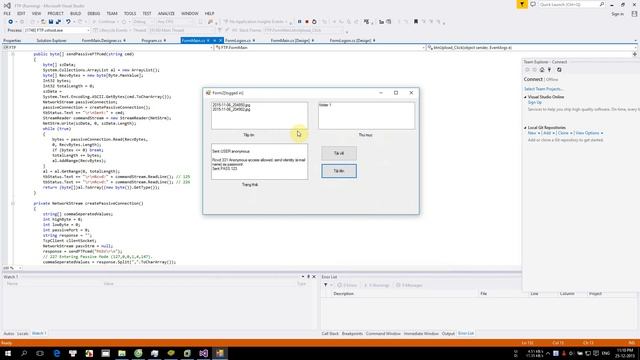Switch to FormMain.cs [Design] tab
The image size is (640, 360).
click(x=290, y=40)
